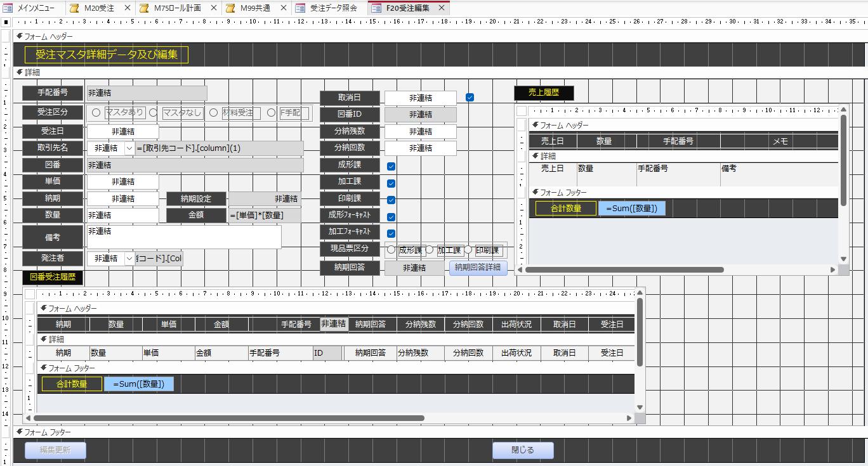This screenshot has width=868, height=466.
Task: Click the form icon on F20受注編集 tab
Action: pos(376,8)
